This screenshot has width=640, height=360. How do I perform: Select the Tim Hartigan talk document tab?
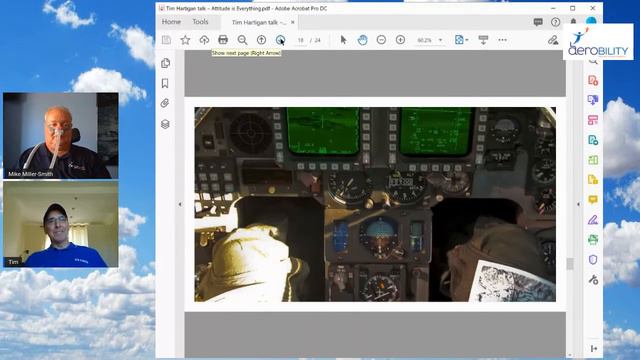(x=259, y=22)
